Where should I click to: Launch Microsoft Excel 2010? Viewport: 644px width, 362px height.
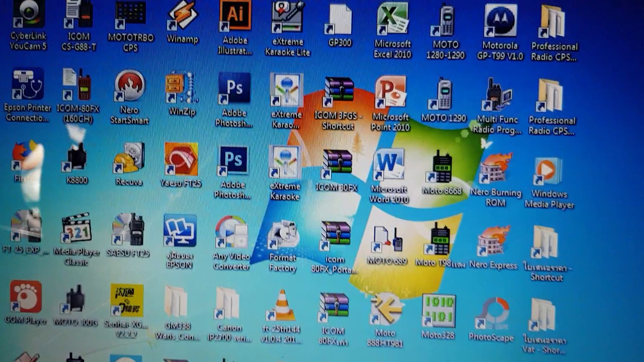click(392, 30)
